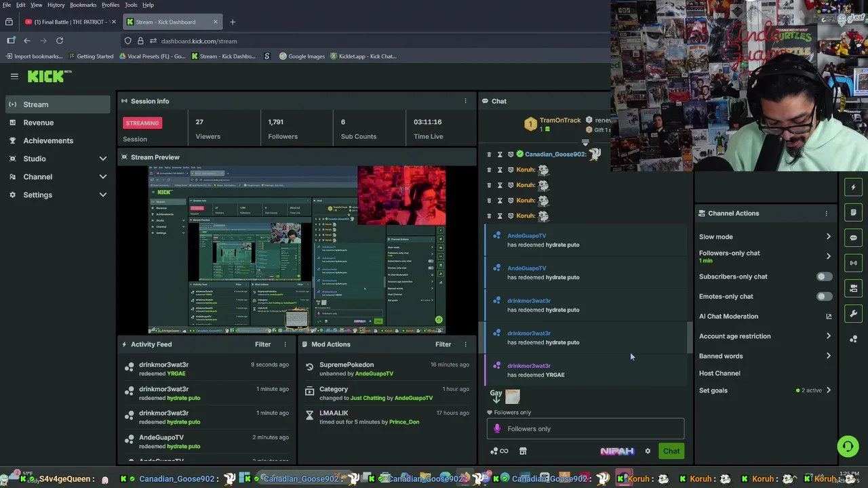Click the green Chat send button
The height and width of the screenshot is (488, 868).
[x=671, y=451]
